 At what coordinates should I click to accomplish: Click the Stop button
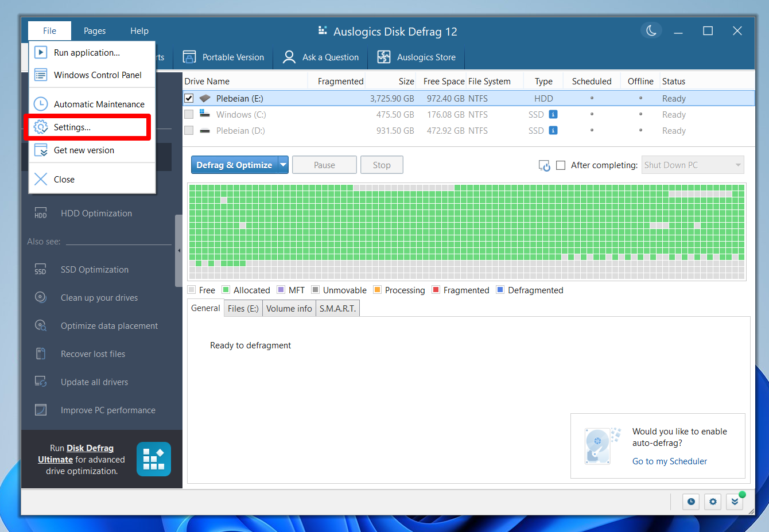[x=382, y=165]
